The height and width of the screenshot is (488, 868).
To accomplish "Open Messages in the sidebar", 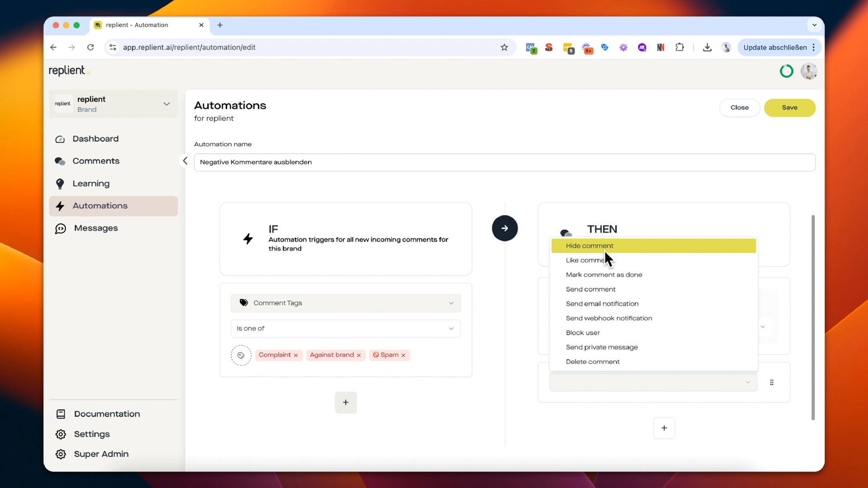I will [x=95, y=228].
